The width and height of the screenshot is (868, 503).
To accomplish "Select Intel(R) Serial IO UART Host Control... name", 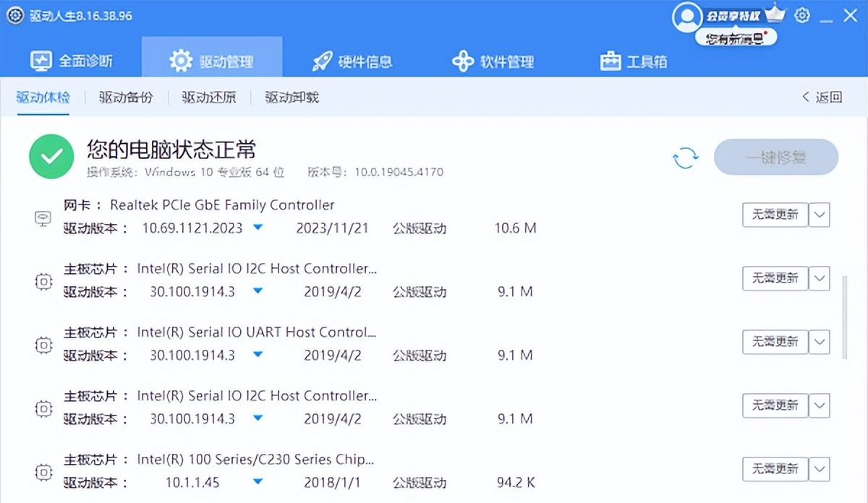I will (257, 332).
